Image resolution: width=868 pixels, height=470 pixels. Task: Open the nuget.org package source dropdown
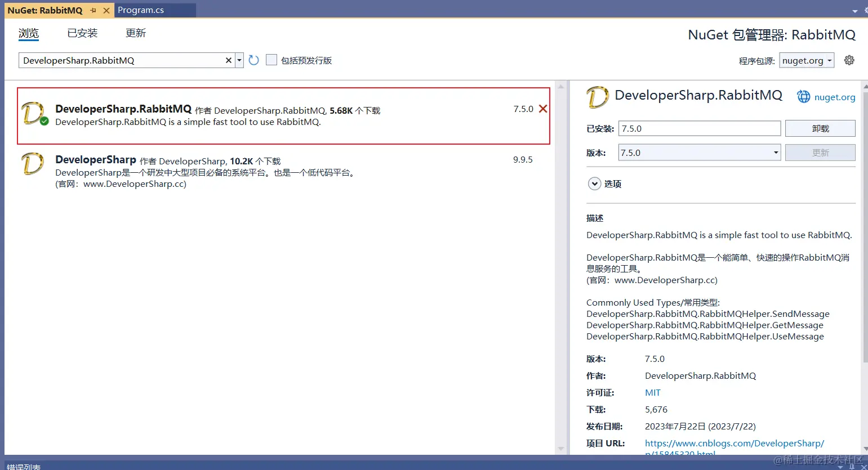807,60
